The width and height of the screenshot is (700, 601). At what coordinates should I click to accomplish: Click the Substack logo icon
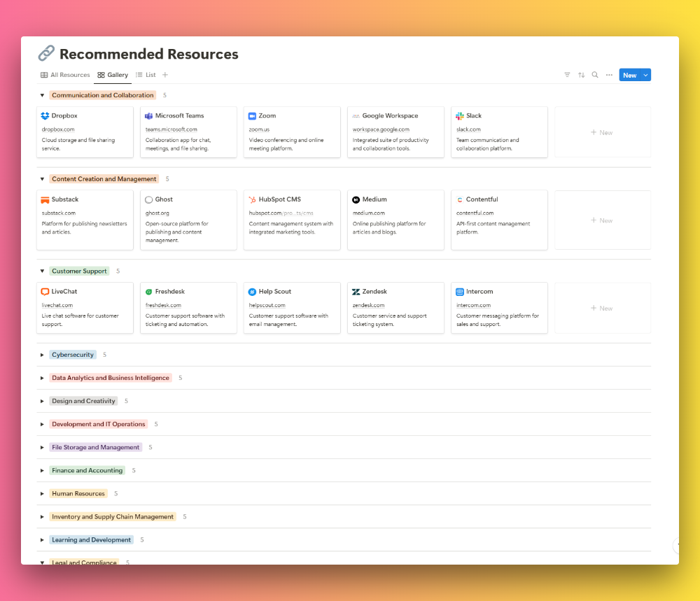coord(45,199)
